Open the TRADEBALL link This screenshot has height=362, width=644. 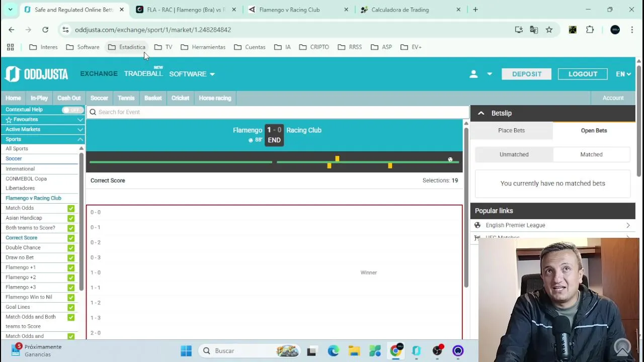click(143, 74)
